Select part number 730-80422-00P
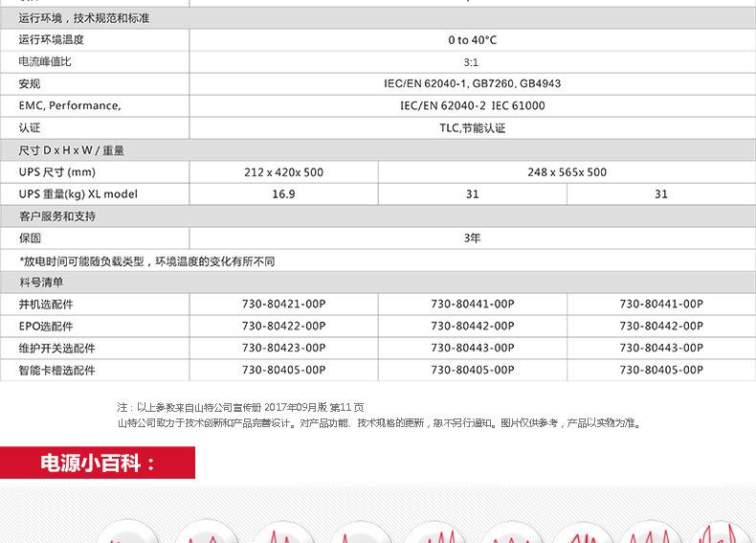 coord(283,326)
